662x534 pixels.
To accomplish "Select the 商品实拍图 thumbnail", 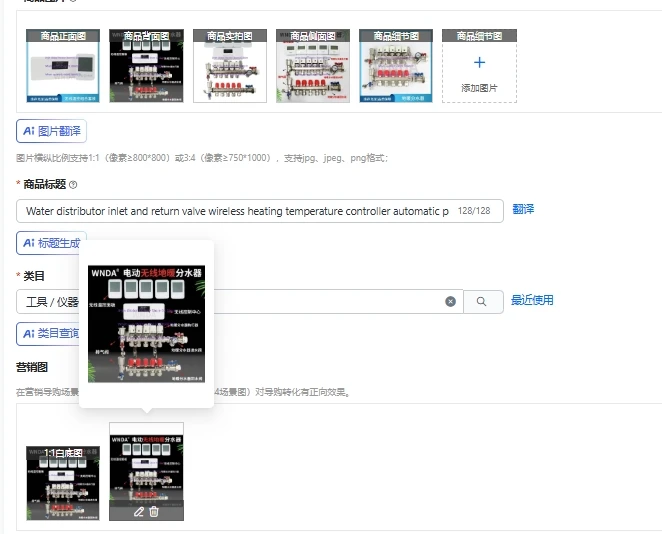I will [x=230, y=65].
